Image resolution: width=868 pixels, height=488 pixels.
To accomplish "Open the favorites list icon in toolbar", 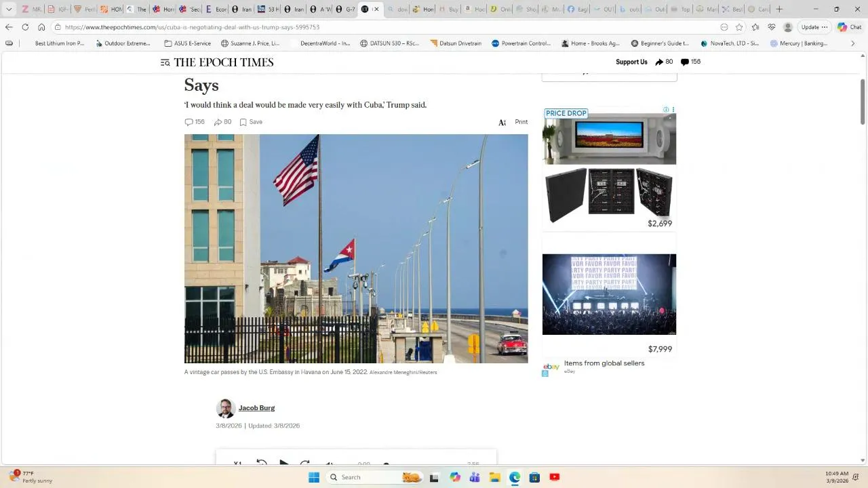I will (x=755, y=27).
